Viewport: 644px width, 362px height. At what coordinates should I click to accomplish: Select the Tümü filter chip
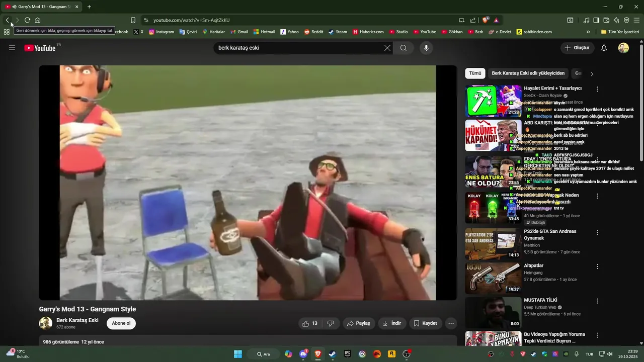(475, 73)
